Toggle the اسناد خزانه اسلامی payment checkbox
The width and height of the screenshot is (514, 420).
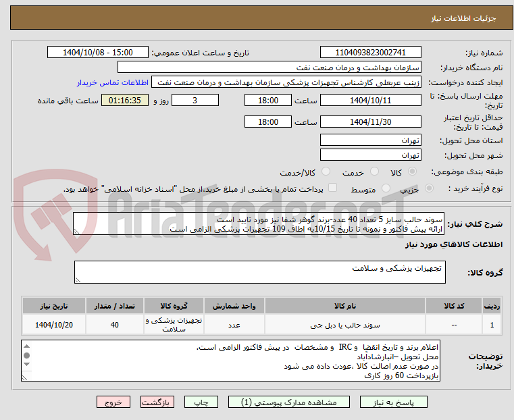[x=332, y=188]
